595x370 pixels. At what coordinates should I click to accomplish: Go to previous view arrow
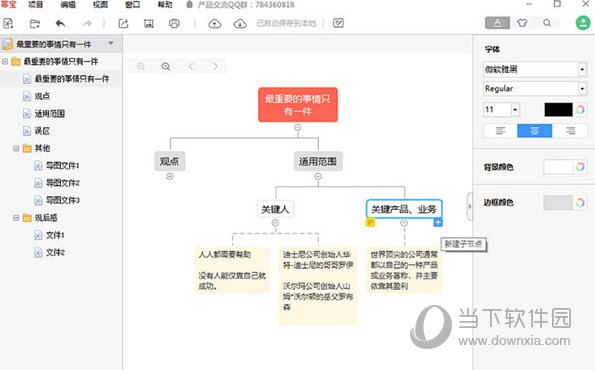(x=191, y=66)
